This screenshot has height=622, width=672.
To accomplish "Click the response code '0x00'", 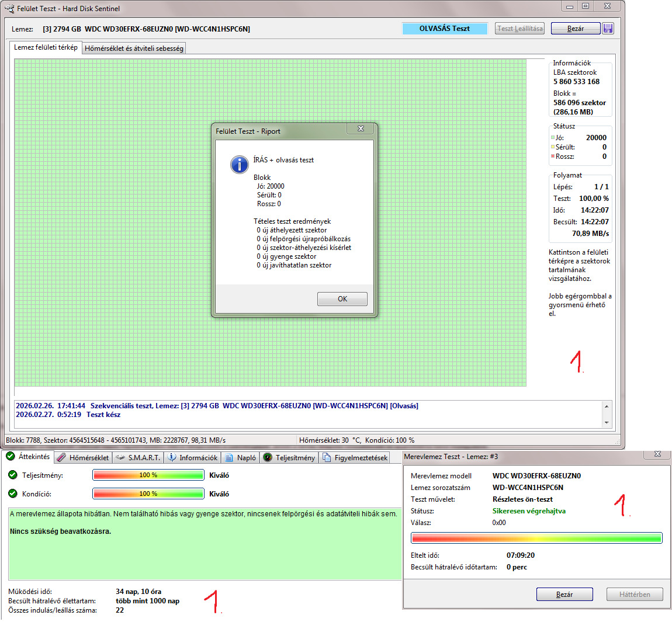I will tap(499, 523).
